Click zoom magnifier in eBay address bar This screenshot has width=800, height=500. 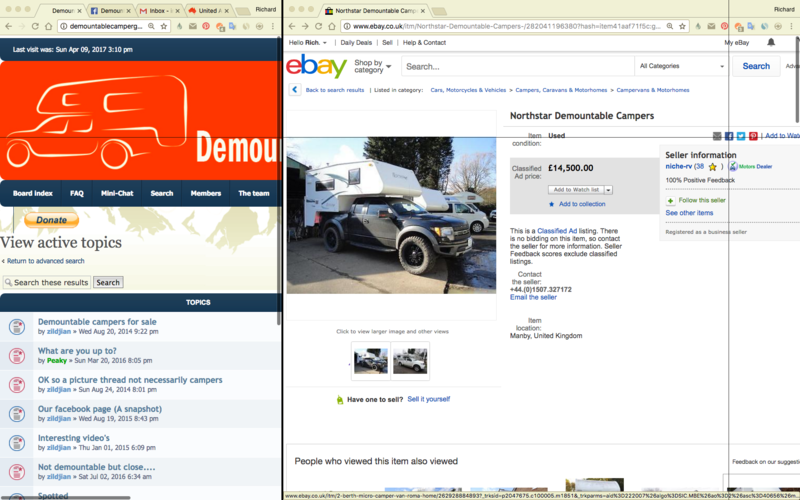point(670,26)
